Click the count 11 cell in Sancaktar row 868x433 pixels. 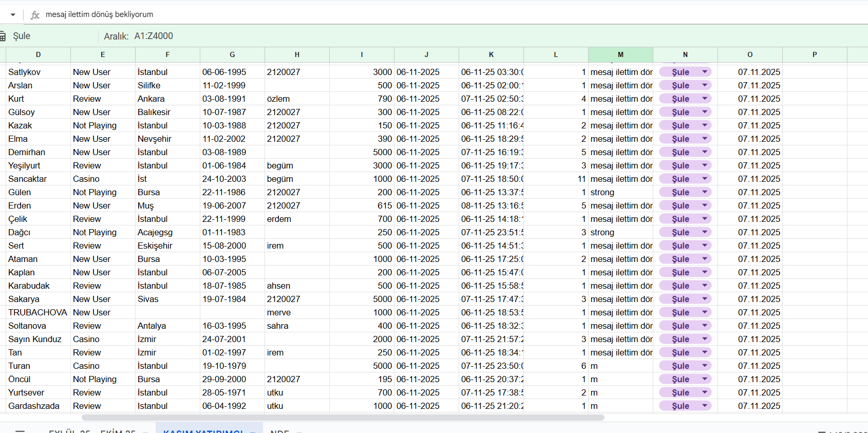[x=556, y=179]
